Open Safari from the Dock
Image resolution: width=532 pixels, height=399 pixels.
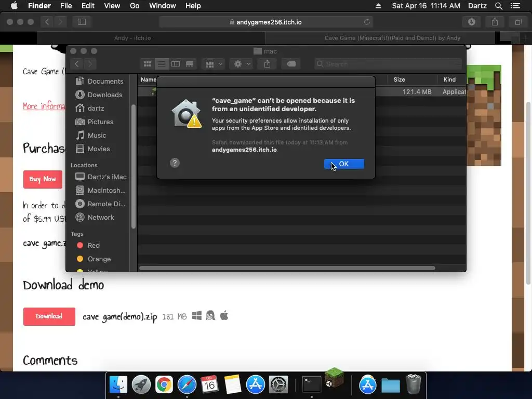(187, 384)
